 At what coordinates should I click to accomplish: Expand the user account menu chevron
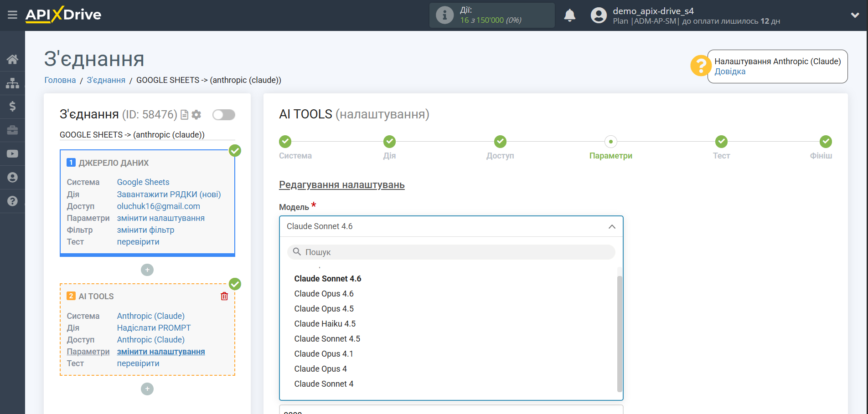(855, 15)
